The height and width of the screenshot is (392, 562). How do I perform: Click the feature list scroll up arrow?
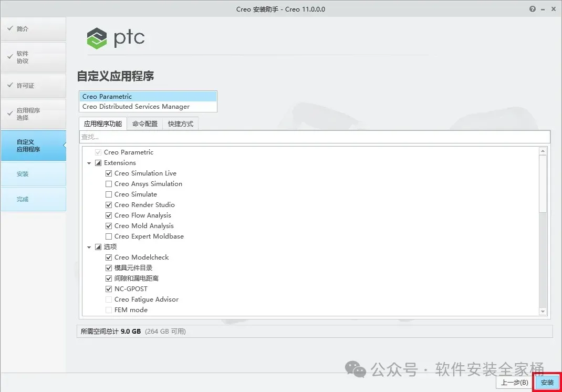pos(543,151)
